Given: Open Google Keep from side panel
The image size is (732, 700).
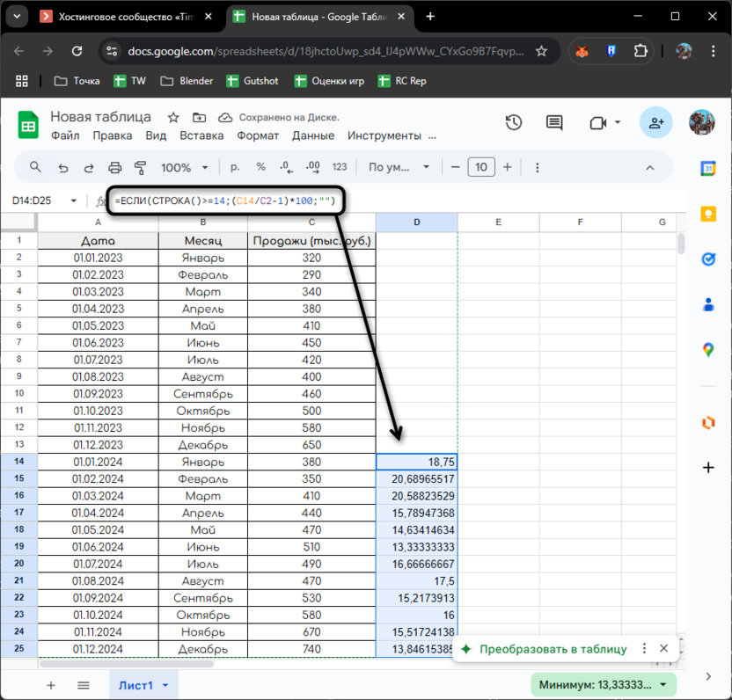Looking at the screenshot, I should (x=708, y=214).
